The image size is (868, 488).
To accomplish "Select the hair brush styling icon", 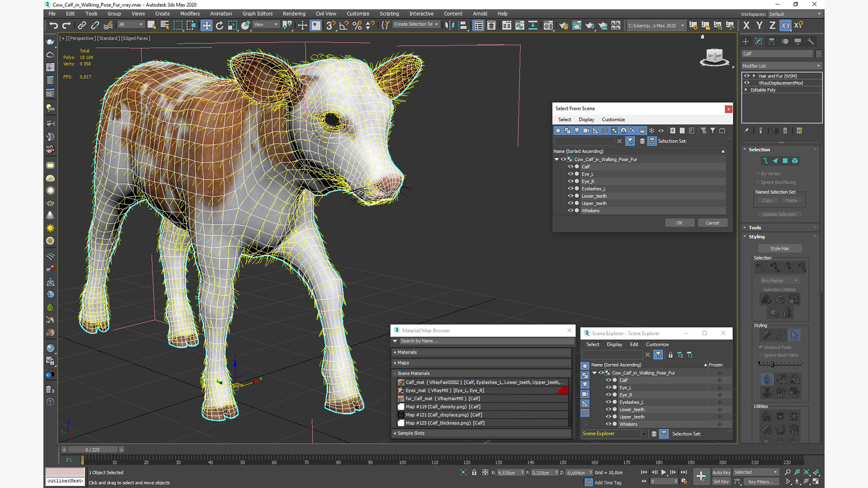I will coord(766,335).
